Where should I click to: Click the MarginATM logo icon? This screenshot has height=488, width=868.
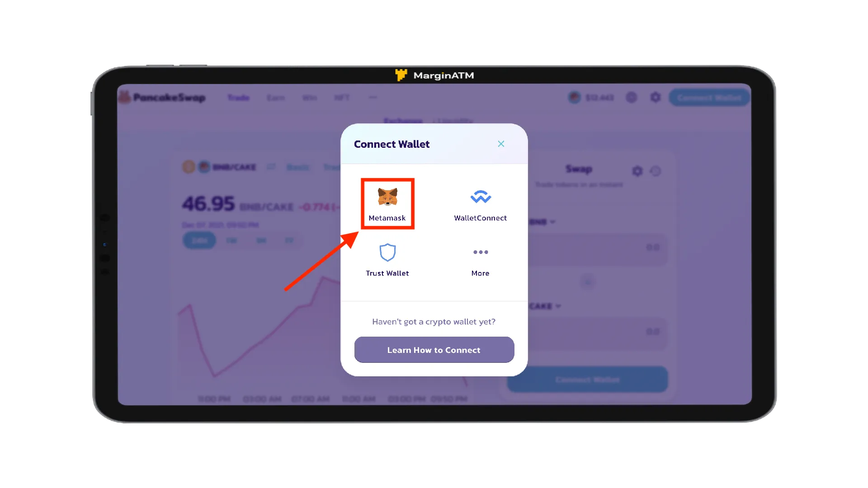(400, 74)
